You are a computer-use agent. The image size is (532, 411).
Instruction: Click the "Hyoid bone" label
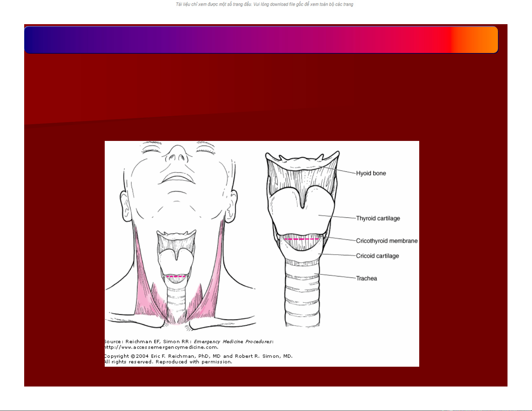[x=371, y=173]
